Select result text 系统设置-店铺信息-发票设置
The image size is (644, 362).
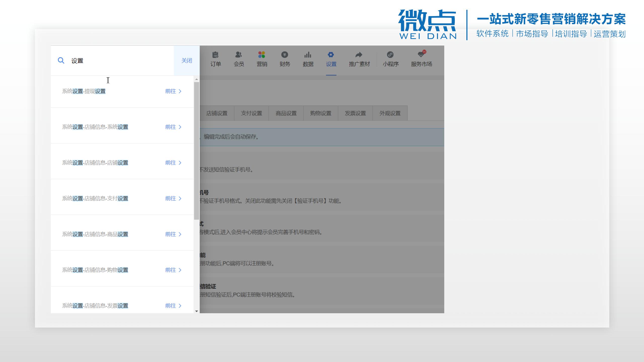click(95, 305)
